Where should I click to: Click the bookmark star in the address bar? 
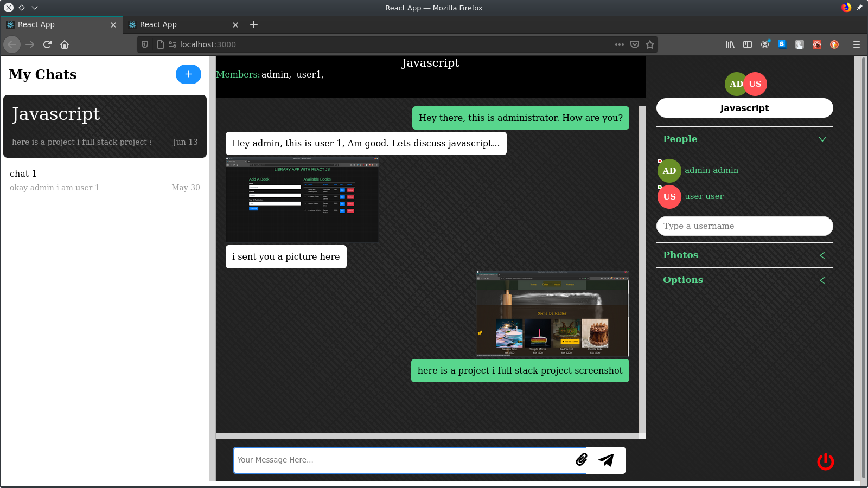click(649, 44)
